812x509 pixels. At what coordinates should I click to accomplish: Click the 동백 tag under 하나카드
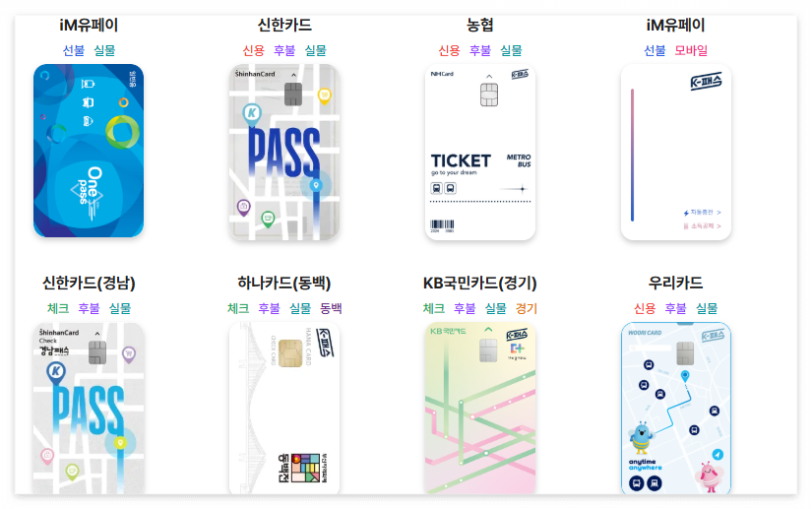(331, 308)
